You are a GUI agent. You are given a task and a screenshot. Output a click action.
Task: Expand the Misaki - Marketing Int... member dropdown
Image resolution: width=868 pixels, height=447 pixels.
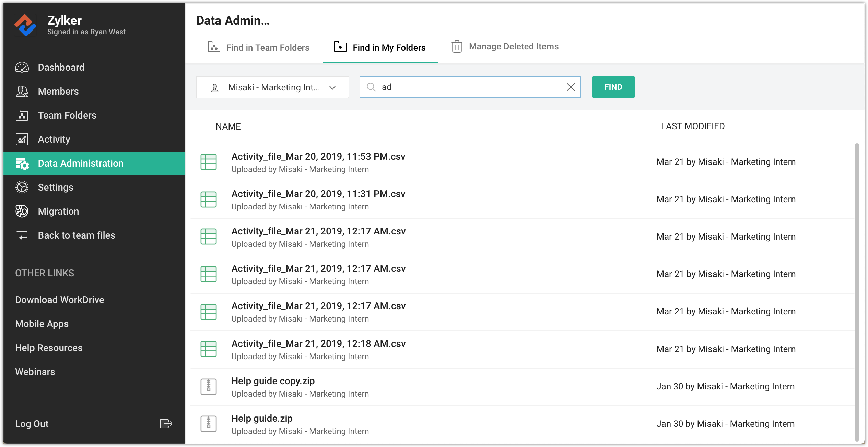click(x=272, y=88)
